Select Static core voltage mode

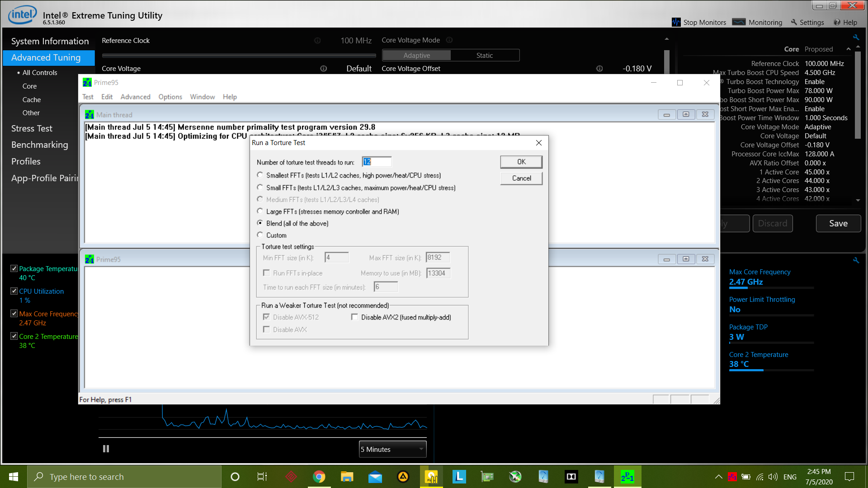tap(485, 55)
